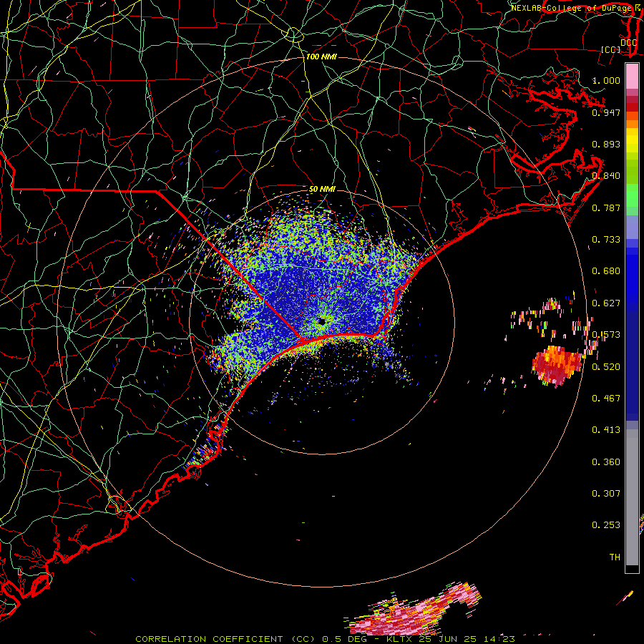Viewport: 644px width, 644px height.
Task: Click the [CC] label above color bar
Action: (x=611, y=49)
